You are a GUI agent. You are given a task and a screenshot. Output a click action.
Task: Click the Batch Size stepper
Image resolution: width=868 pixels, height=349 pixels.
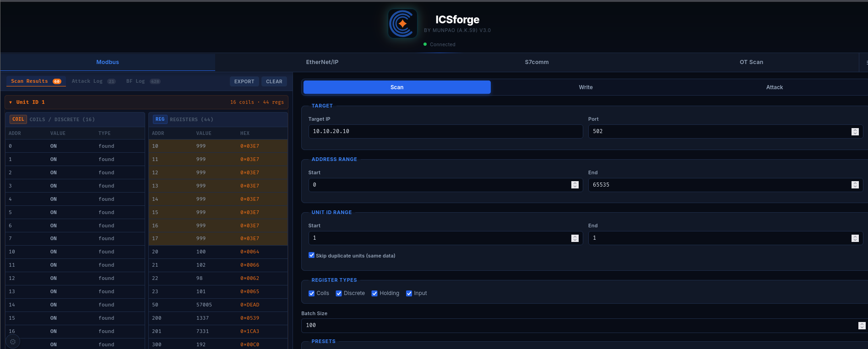coord(862,326)
